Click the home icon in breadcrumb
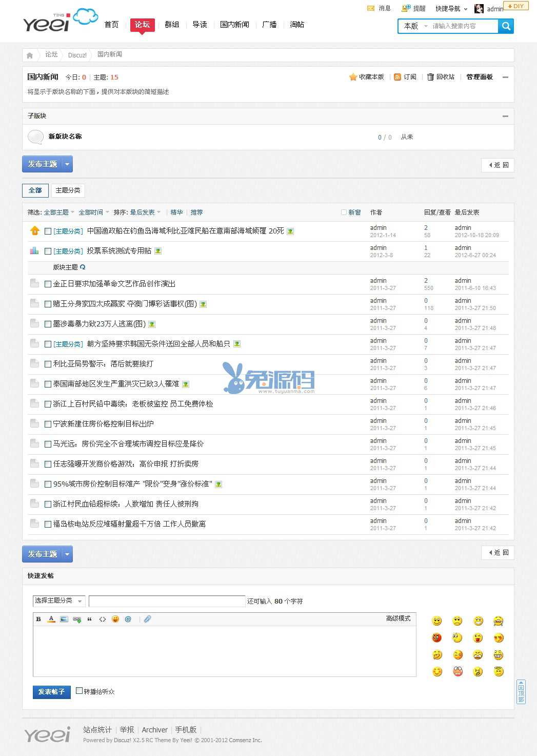This screenshot has height=756, width=537. coord(30,55)
